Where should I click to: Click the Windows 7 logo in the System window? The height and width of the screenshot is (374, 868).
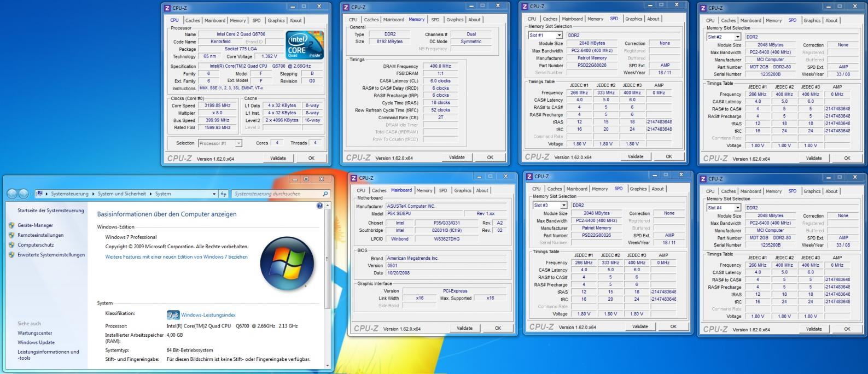[287, 264]
